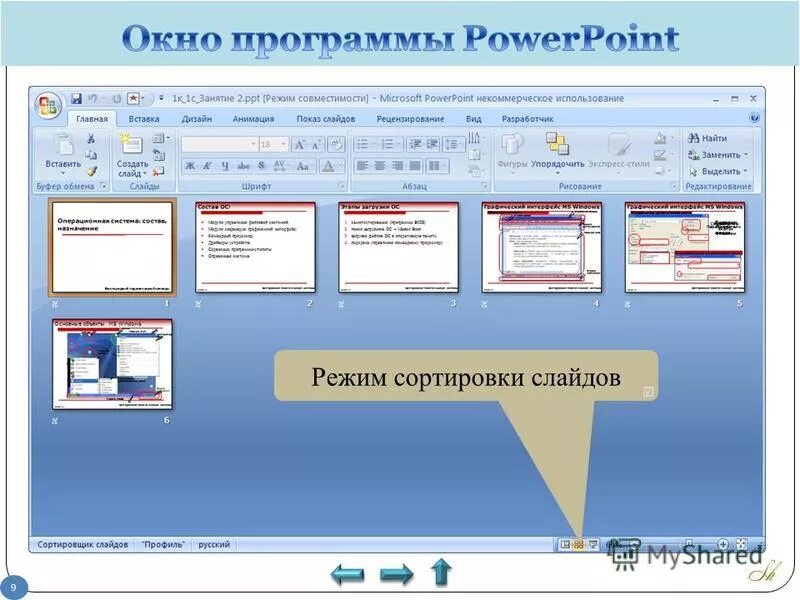Toggle center text alignment
The image size is (800, 600).
click(x=380, y=166)
